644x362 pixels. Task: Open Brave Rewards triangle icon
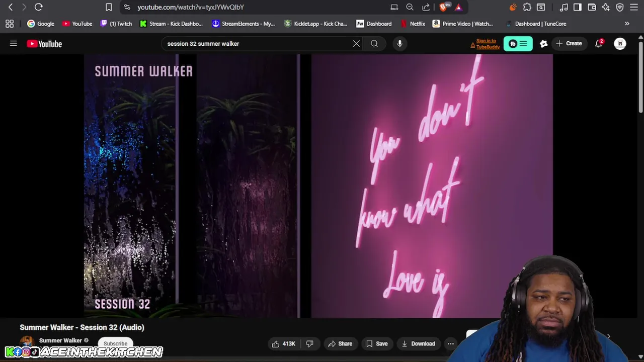click(458, 7)
